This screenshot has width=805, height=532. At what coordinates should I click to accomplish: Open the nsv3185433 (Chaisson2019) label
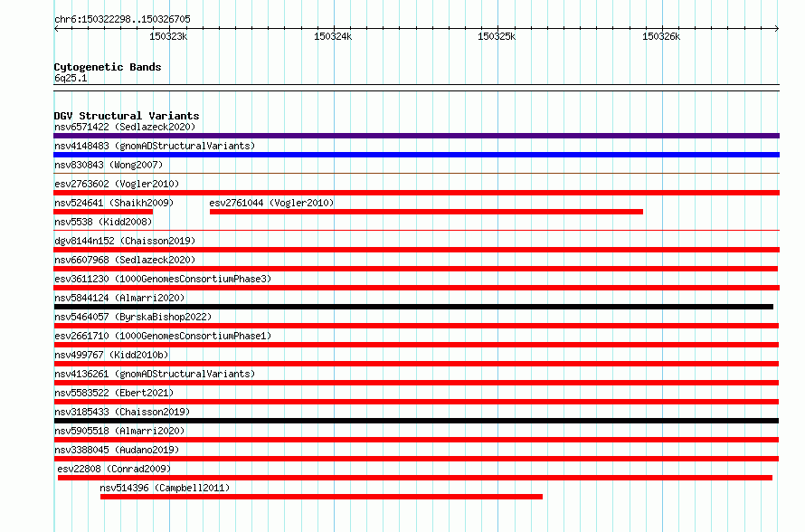(122, 412)
